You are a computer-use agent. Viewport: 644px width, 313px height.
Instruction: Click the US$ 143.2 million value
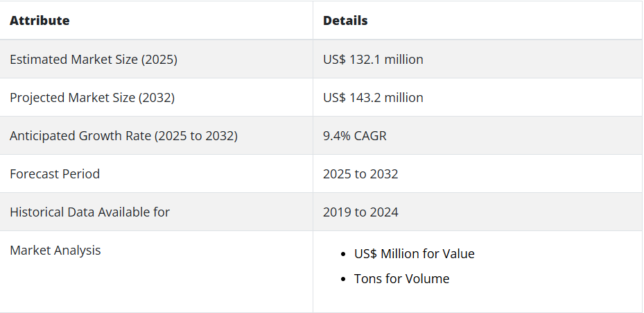(373, 98)
